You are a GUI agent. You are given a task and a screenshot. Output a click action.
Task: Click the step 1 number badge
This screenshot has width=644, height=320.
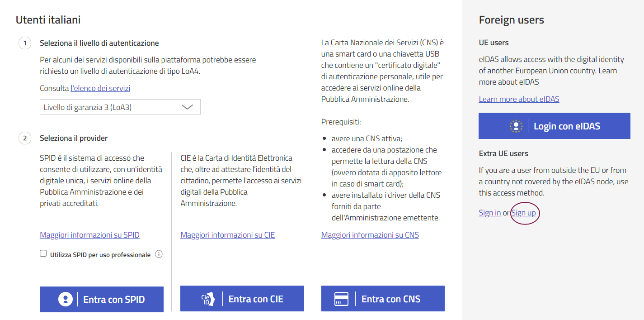[25, 43]
